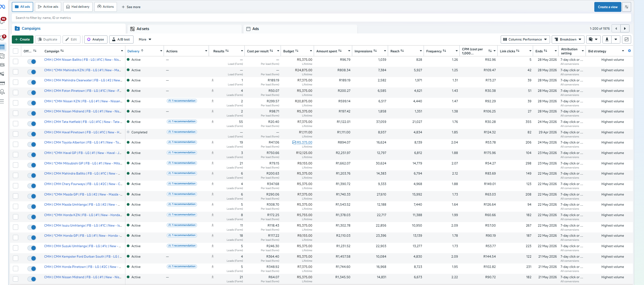Select the Active ads view

(48, 7)
